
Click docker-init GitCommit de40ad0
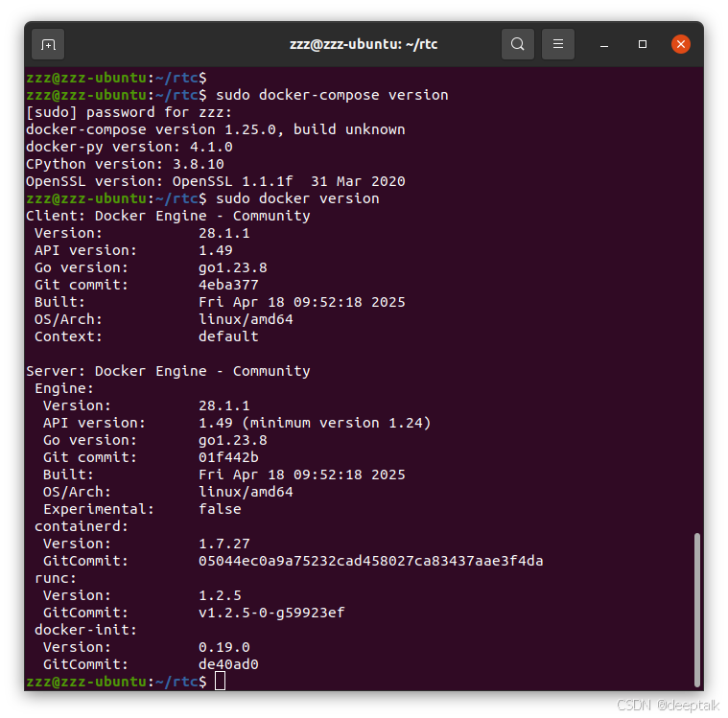(x=228, y=664)
